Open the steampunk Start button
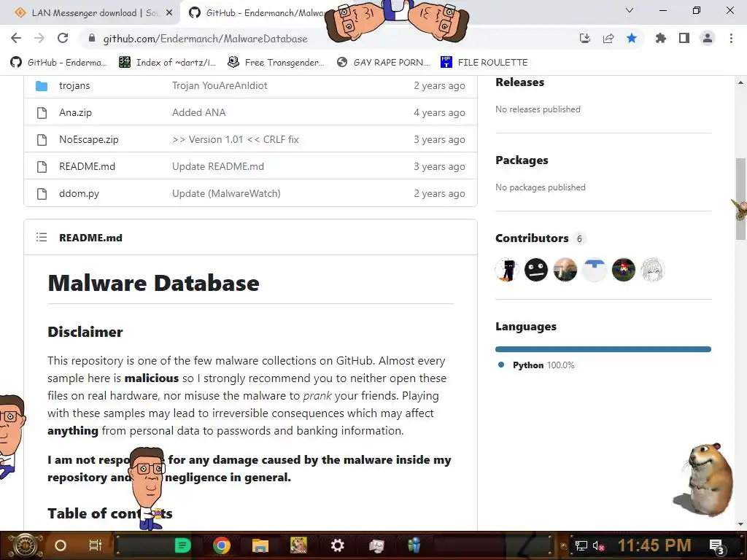Screen dimensions: 747x560 (x=25, y=545)
